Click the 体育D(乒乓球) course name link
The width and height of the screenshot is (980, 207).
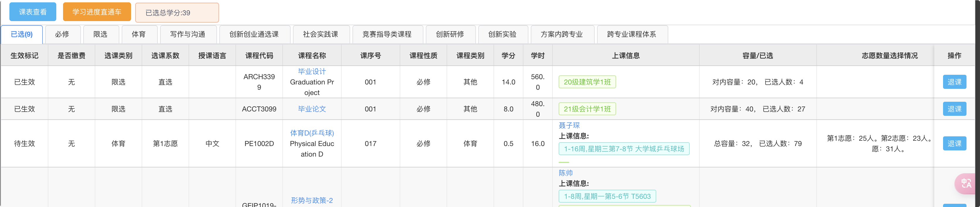[312, 133]
